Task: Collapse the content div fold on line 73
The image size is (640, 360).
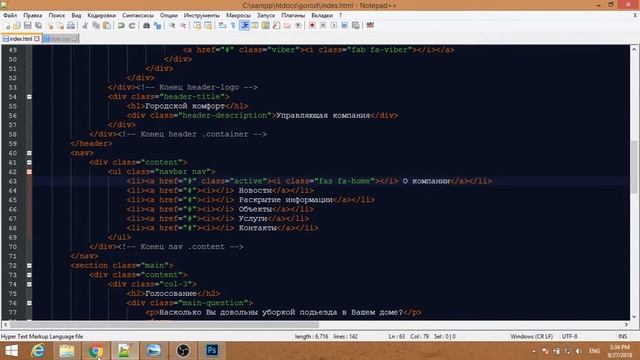Action: [x=29, y=275]
